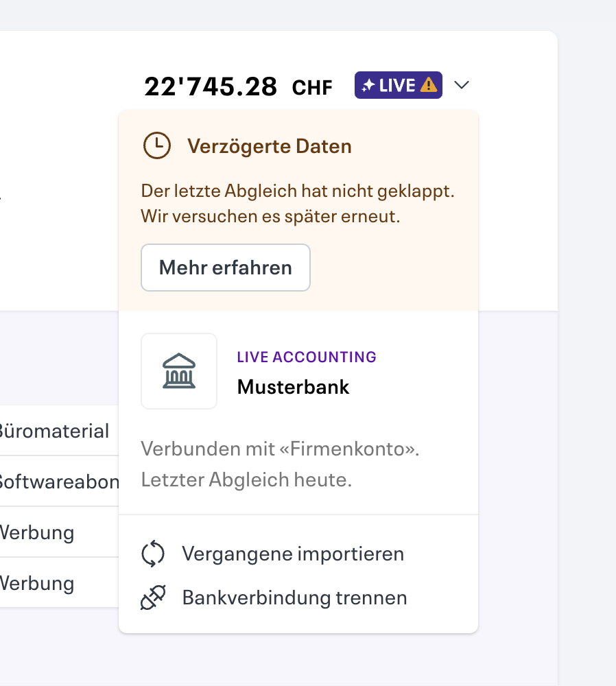Collapse the panel via the chevron arrow
The image size is (616, 686).
click(x=462, y=85)
